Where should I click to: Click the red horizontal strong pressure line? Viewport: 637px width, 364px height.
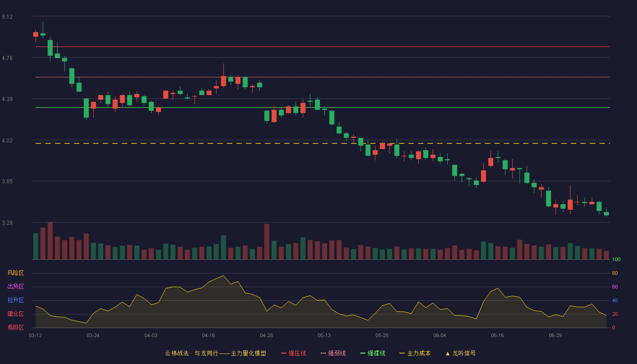(x=323, y=47)
